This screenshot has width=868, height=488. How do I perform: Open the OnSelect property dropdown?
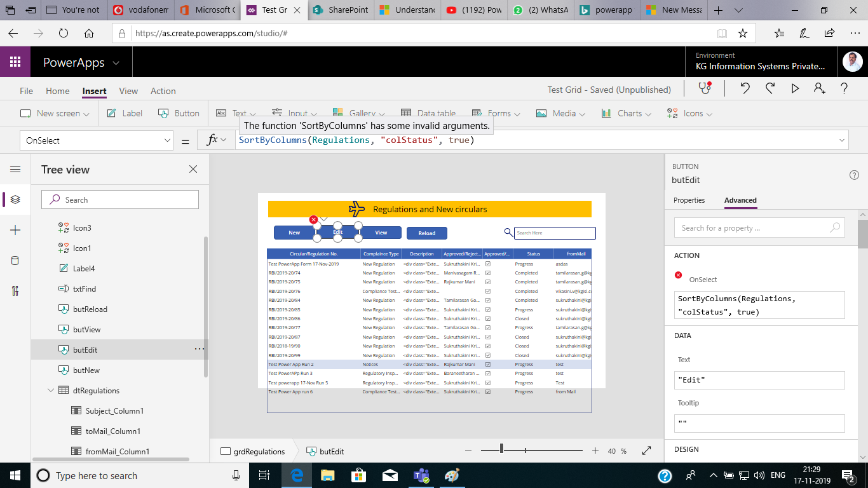(168, 140)
